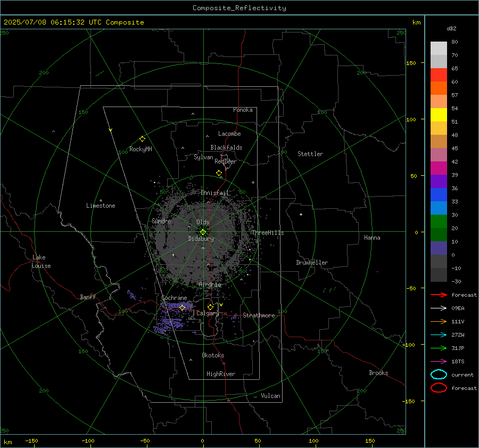Click the RockyMH label on map
The height and width of the screenshot is (448, 479).
tap(141, 149)
